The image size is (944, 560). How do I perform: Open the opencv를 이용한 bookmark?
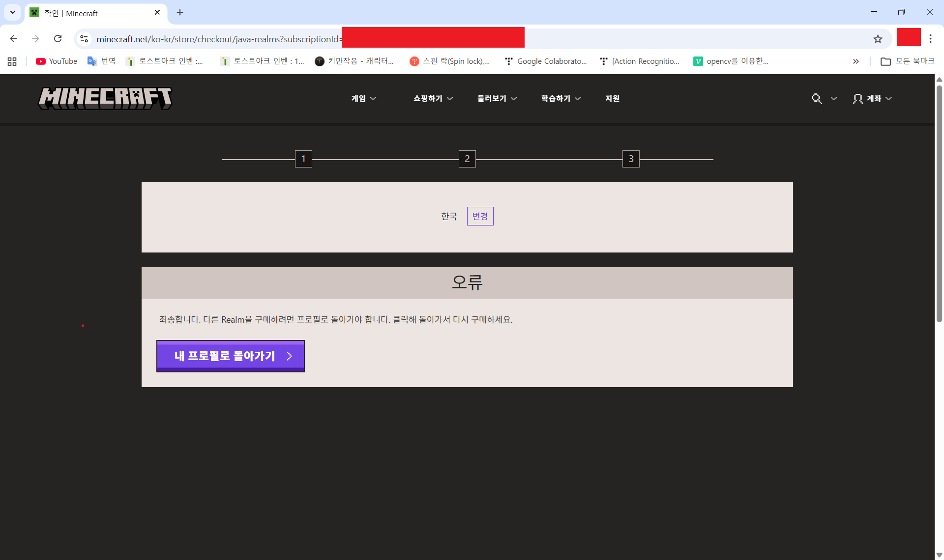[731, 61]
